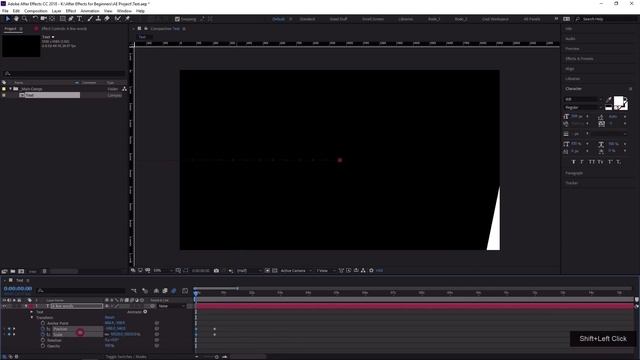Open the Active Camera view dropdown
This screenshot has height=360, width=640.
(x=296, y=271)
